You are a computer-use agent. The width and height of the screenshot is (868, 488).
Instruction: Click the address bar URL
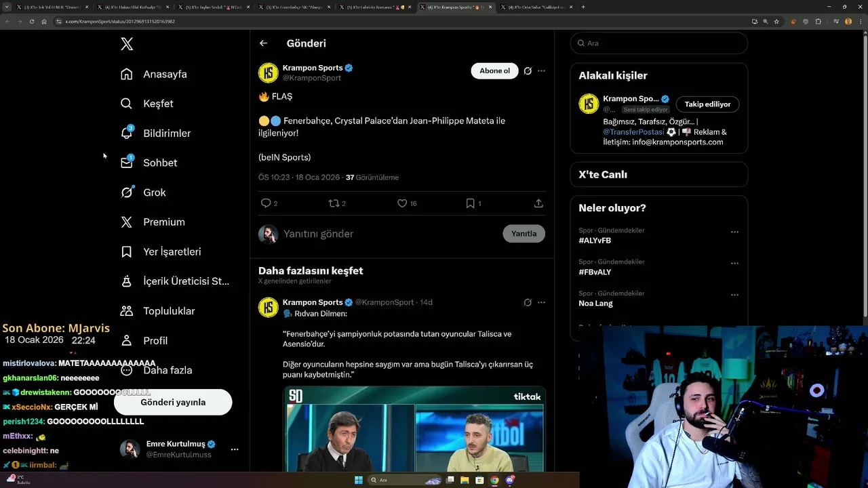point(119,22)
